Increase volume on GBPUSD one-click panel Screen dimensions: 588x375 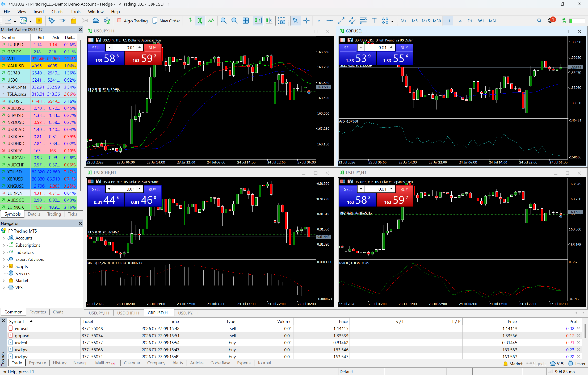[x=391, y=47]
